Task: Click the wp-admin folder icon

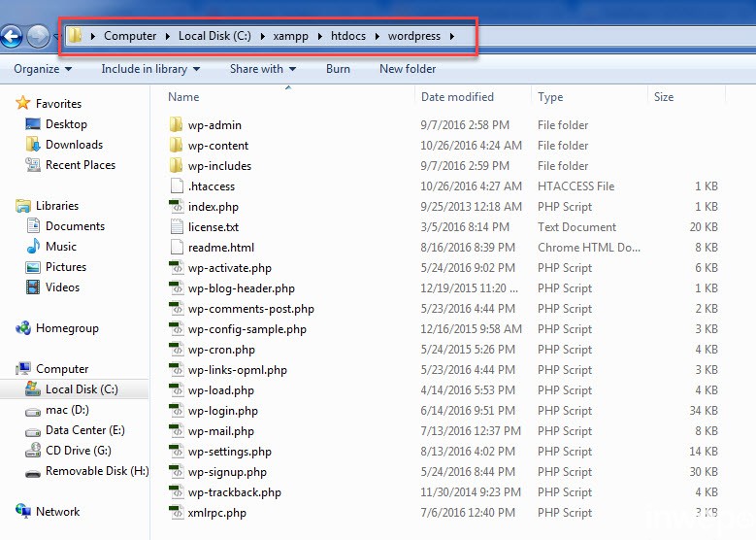Action: [176, 125]
